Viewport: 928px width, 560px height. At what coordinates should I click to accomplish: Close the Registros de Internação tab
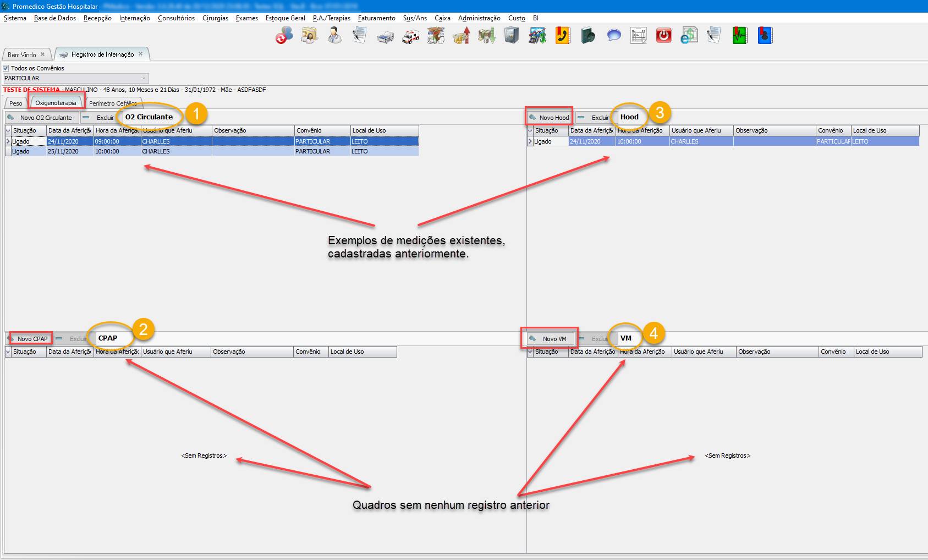tap(141, 54)
